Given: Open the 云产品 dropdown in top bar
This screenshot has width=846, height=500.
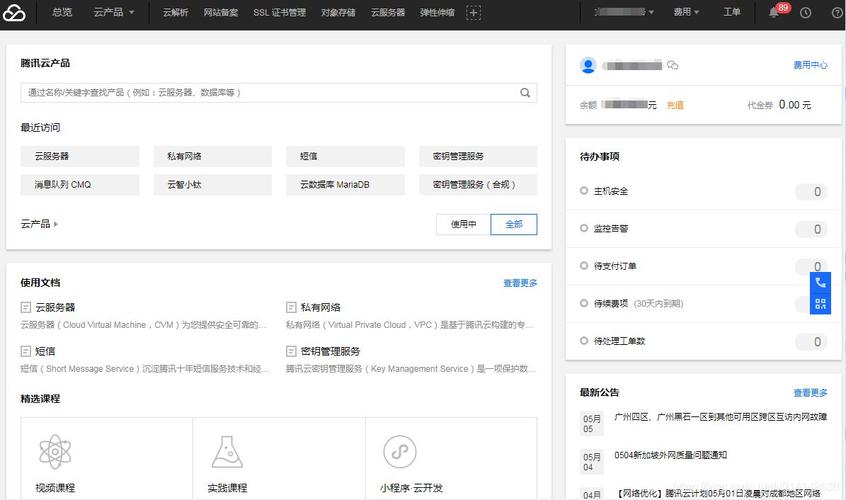Looking at the screenshot, I should [114, 12].
